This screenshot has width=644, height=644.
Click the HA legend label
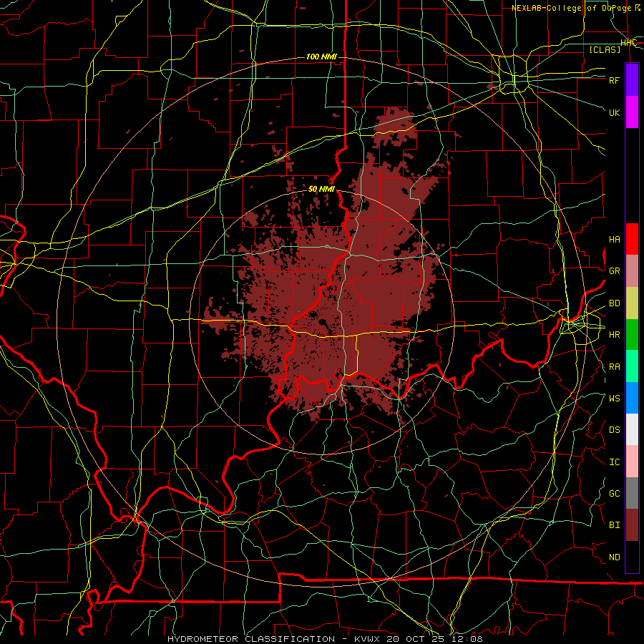point(615,240)
